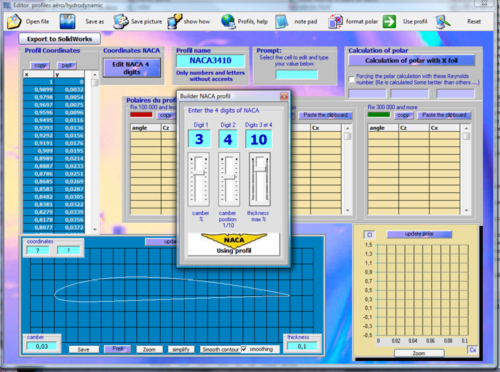Click Paste the clipboard under Re 300 000
Viewport: 500px width, 372px height.
pos(444,115)
